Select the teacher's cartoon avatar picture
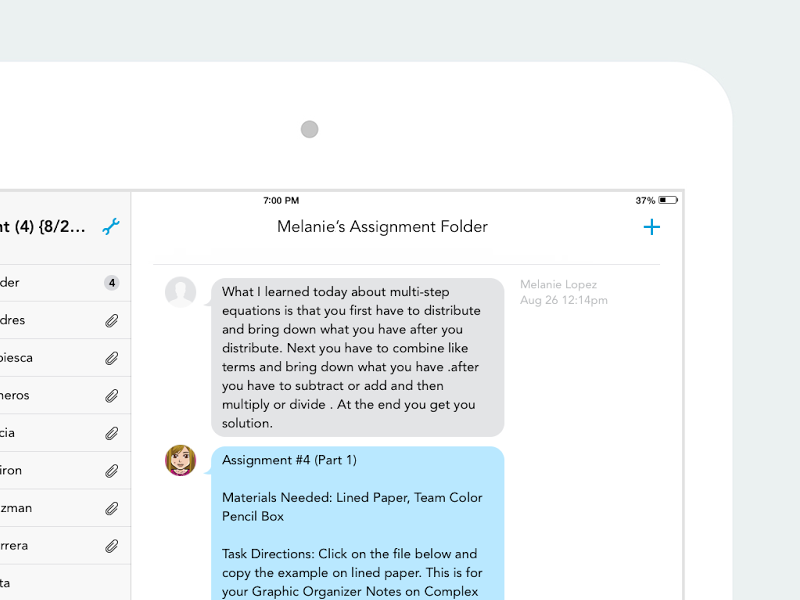Image resolution: width=800 pixels, height=600 pixels. 181,460
